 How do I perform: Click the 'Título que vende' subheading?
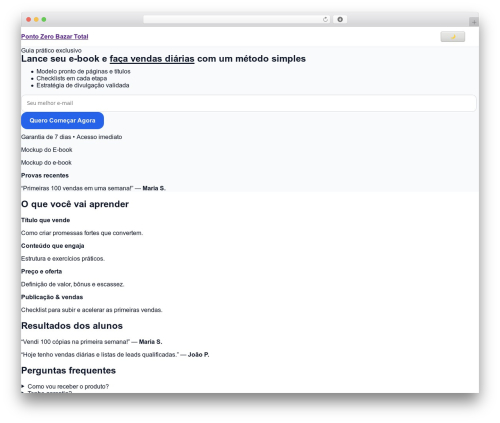(46, 220)
